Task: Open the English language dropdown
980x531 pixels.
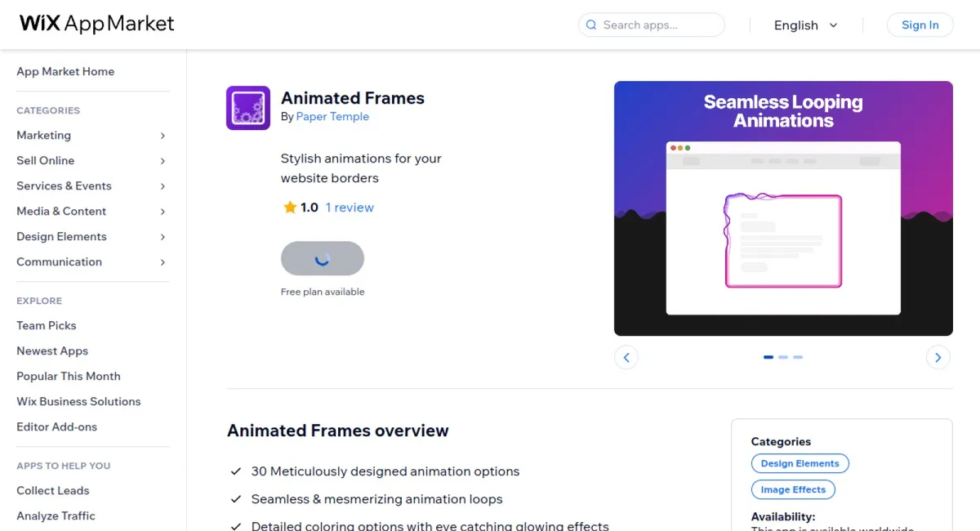Action: [806, 25]
